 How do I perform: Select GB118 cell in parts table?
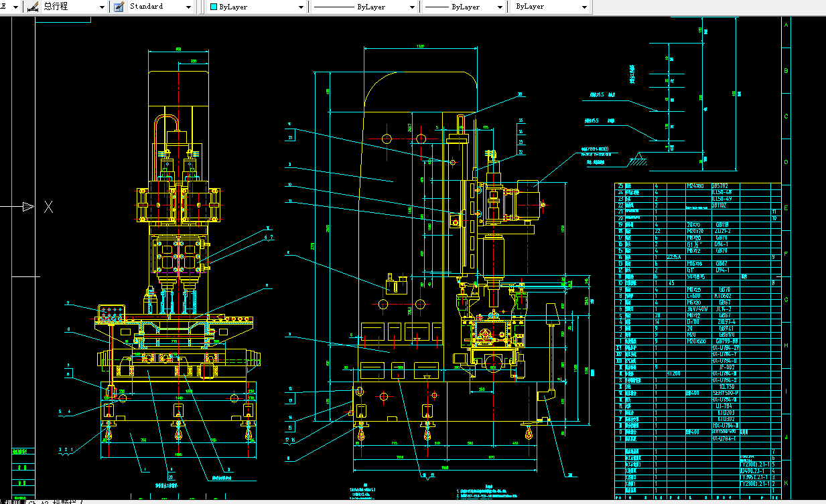pos(722,225)
